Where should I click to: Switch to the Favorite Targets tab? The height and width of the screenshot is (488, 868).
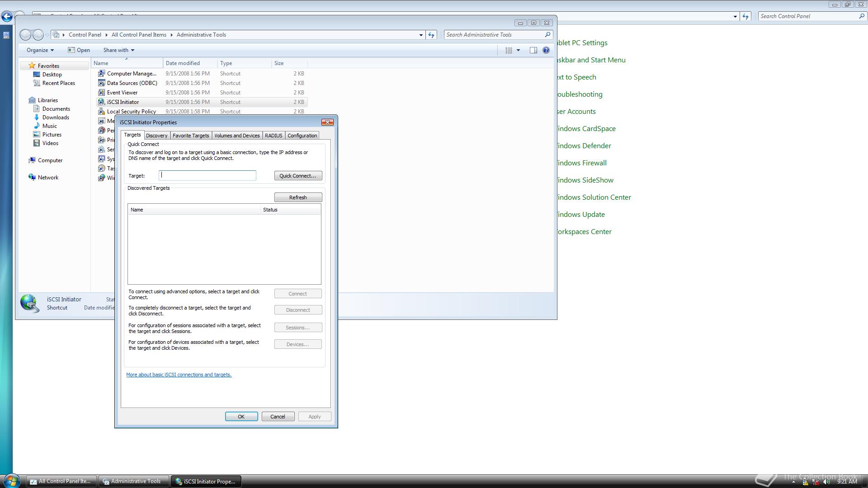point(191,136)
